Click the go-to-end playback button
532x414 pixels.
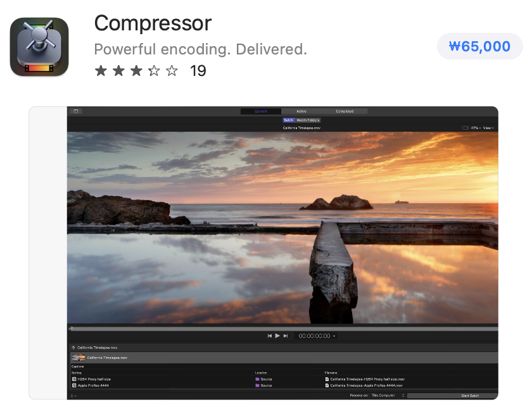286,336
